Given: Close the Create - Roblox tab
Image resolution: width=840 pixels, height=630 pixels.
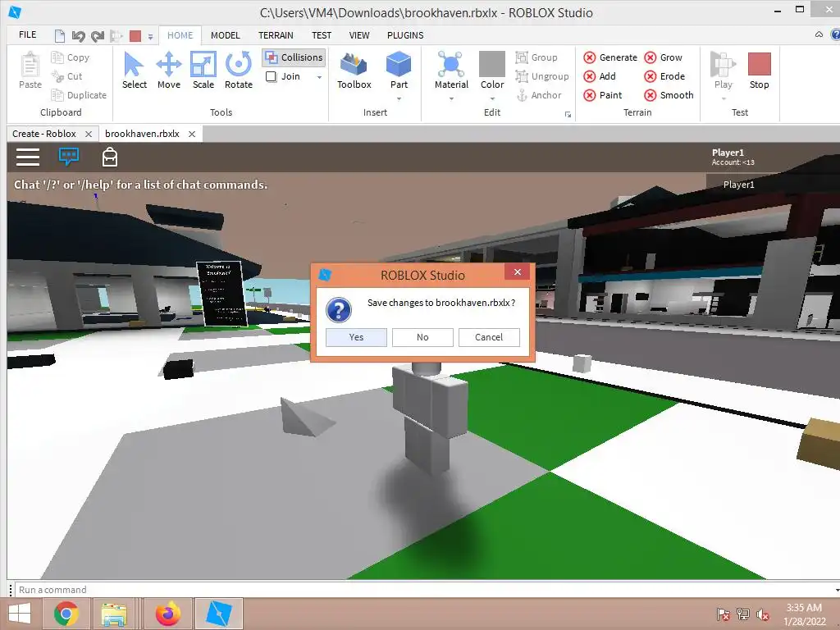Looking at the screenshot, I should pyautogui.click(x=89, y=134).
